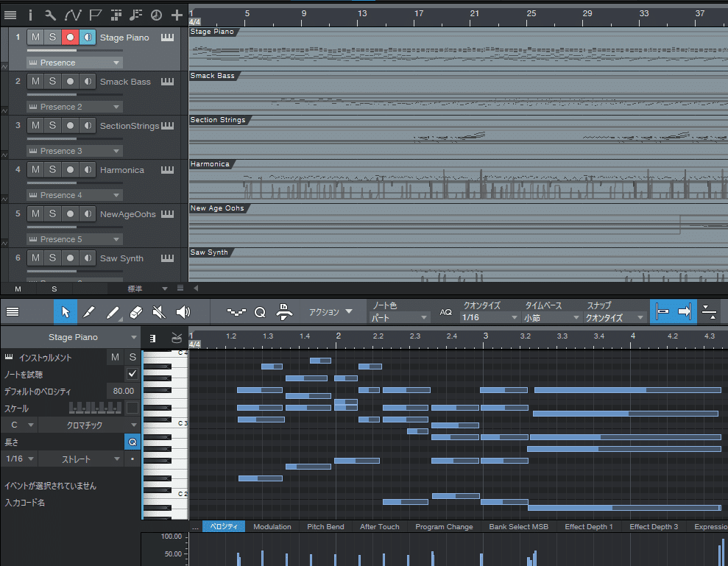Switch to the Pitch Bend lane tab
Image resolution: width=728 pixels, height=566 pixels.
coord(325,526)
